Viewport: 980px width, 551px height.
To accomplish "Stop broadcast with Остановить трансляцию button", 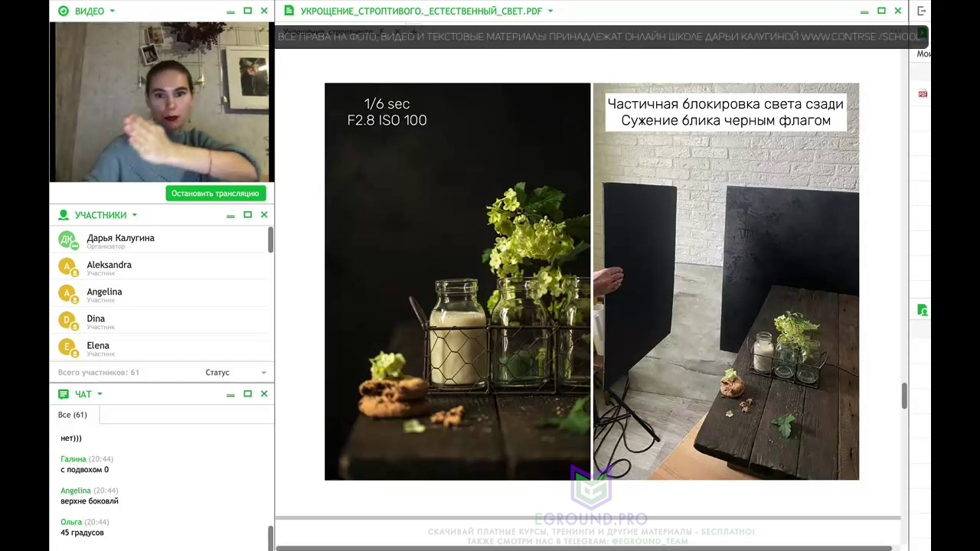I will pyautogui.click(x=215, y=194).
